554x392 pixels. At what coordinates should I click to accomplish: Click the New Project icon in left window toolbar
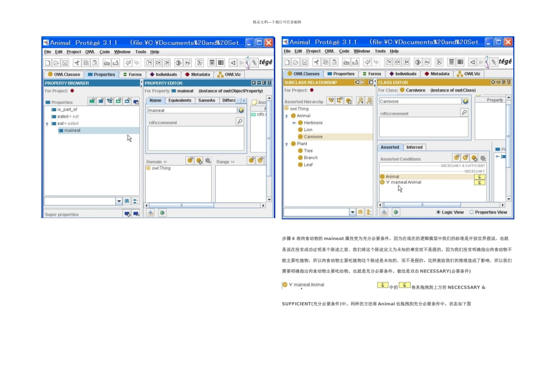[x=47, y=63]
